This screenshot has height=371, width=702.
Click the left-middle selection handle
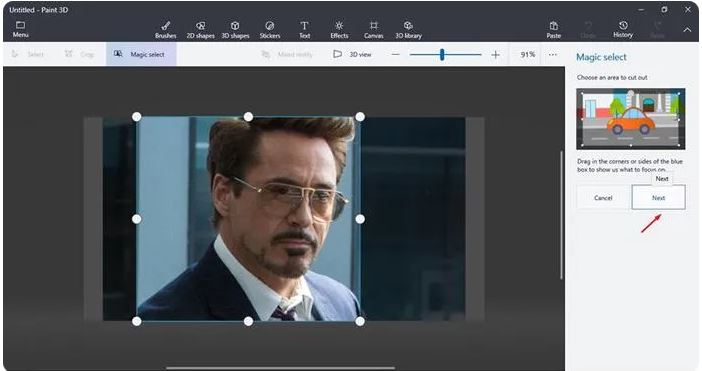tap(137, 219)
